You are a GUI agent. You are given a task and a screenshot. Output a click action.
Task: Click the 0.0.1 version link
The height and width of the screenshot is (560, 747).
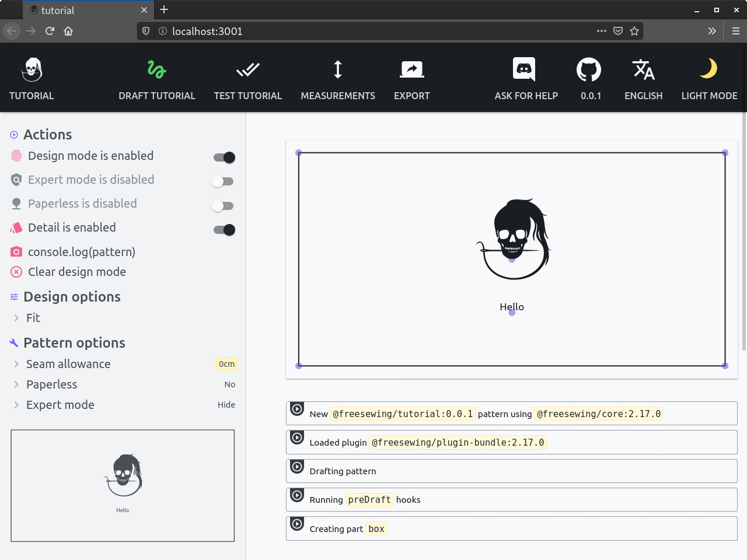pyautogui.click(x=591, y=96)
